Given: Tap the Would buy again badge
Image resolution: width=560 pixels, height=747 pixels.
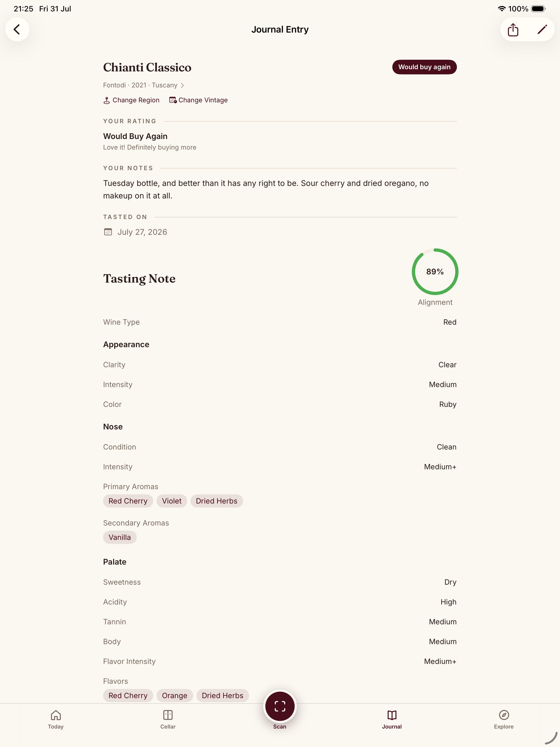Looking at the screenshot, I should 424,67.
